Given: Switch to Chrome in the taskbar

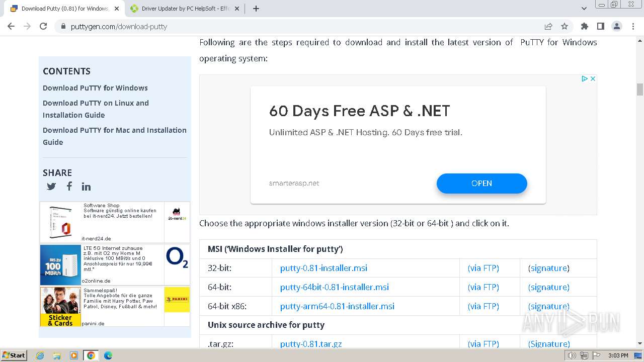Looking at the screenshot, I should 91,355.
